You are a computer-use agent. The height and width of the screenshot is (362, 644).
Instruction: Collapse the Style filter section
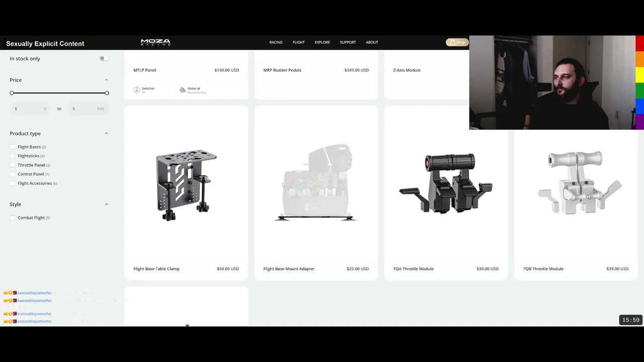pos(106,204)
